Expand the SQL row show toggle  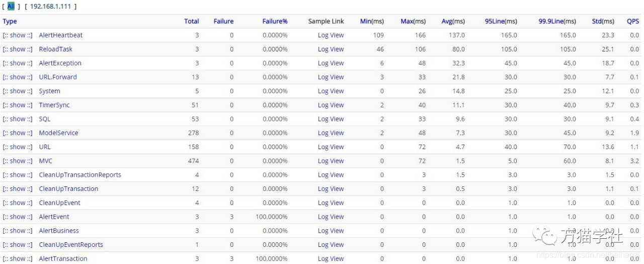click(18, 119)
